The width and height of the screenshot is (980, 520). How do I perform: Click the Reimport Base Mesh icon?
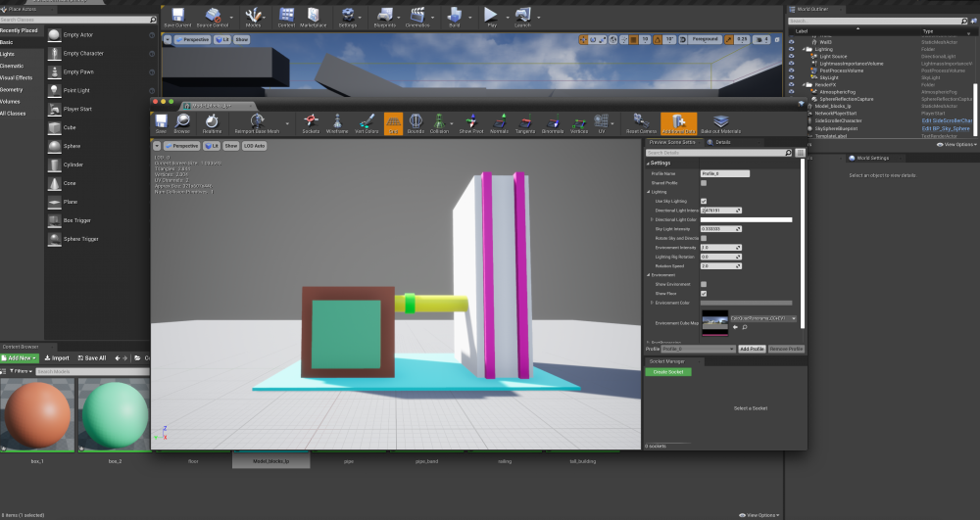pyautogui.click(x=257, y=122)
